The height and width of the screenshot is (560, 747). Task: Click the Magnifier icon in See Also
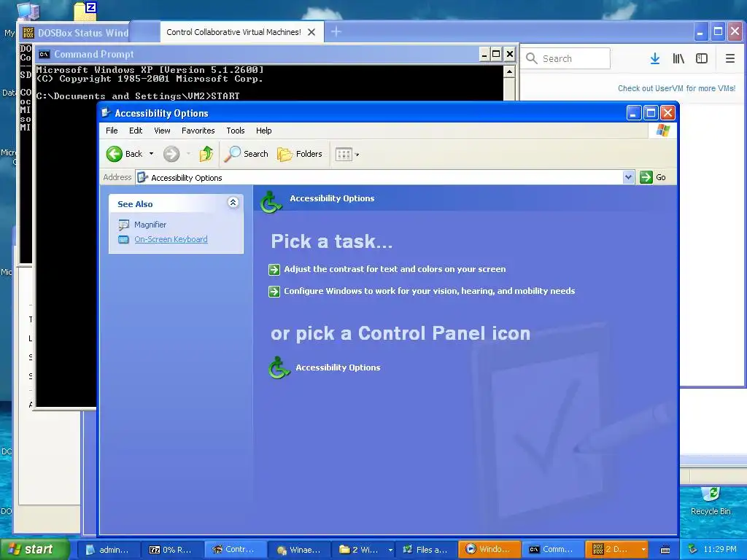pos(124,225)
